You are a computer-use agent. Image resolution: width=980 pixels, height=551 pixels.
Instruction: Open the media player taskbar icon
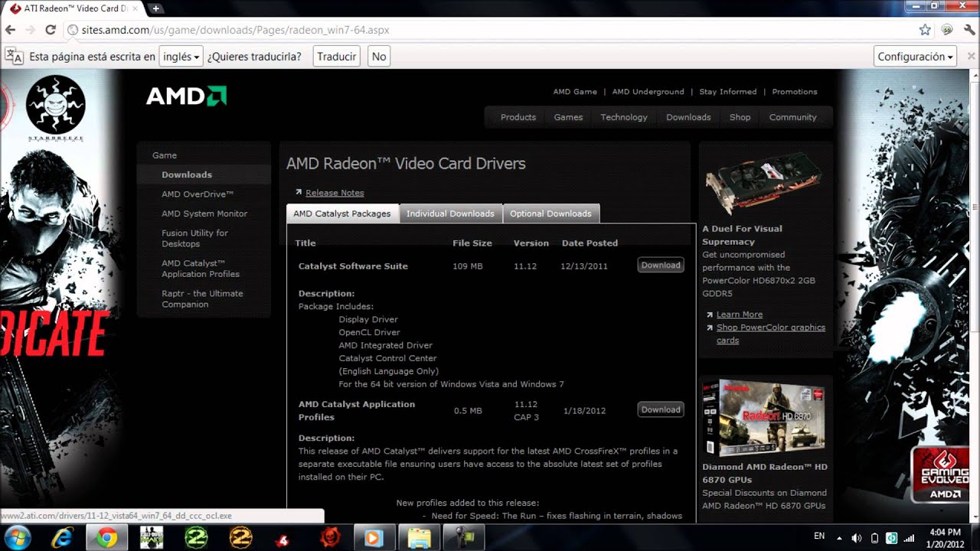pyautogui.click(x=374, y=538)
